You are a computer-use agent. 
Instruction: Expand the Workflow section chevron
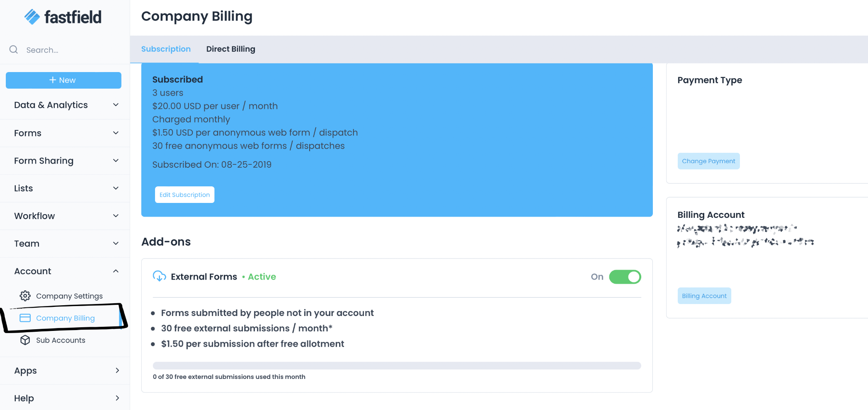point(116,216)
